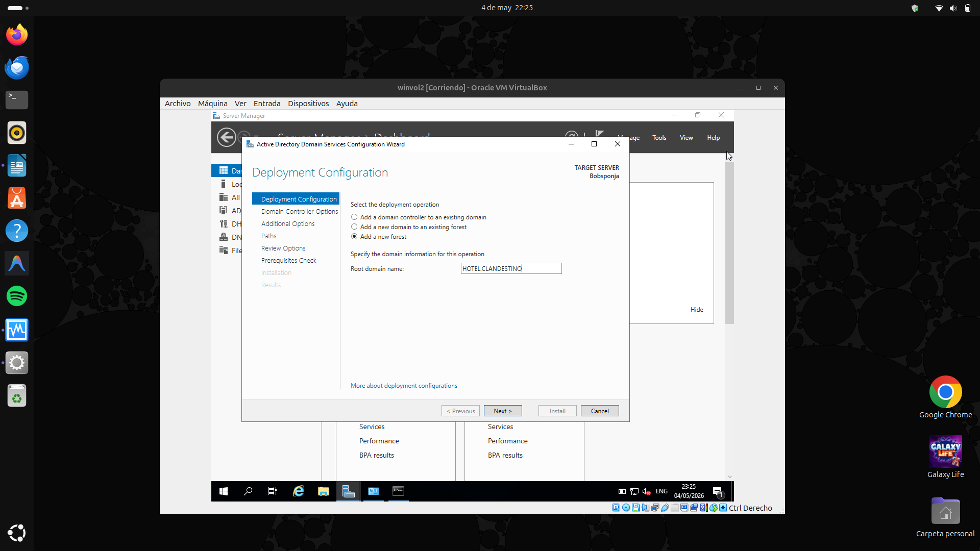Click VirtualBox network adapters indicator
This screenshot has width=980, height=551.
(x=655, y=508)
